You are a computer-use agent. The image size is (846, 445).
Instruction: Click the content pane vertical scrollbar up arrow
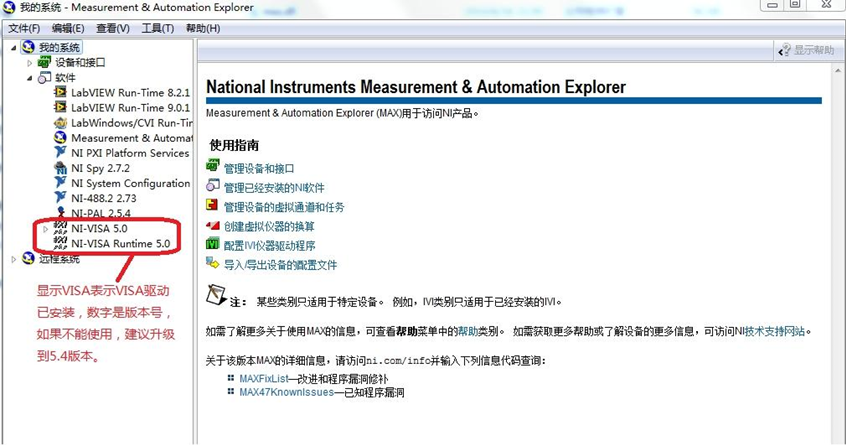[838, 70]
